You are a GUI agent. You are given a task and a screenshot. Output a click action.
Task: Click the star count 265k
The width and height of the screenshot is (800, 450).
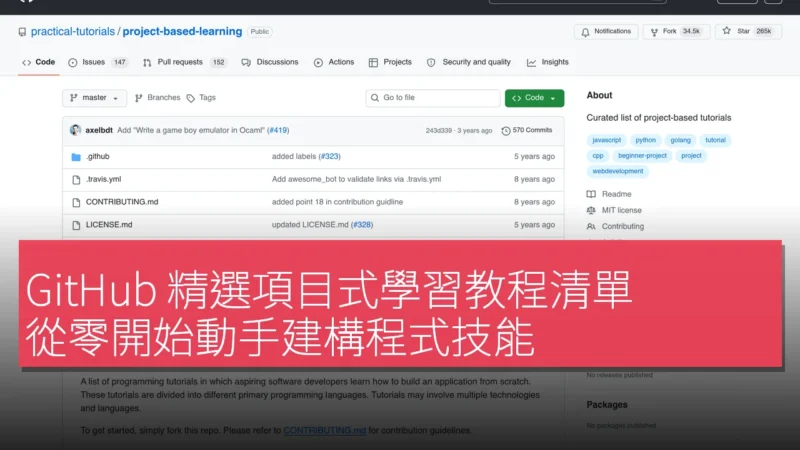(763, 32)
